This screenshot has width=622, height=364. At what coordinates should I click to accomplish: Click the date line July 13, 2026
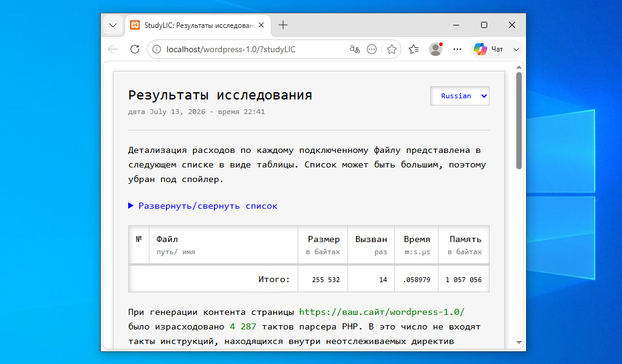(196, 112)
